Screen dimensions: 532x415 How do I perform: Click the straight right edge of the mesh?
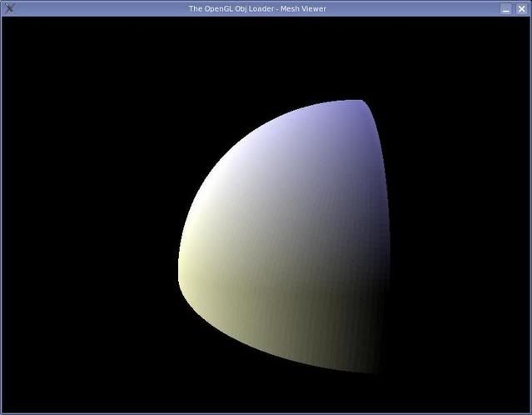pyautogui.click(x=387, y=233)
